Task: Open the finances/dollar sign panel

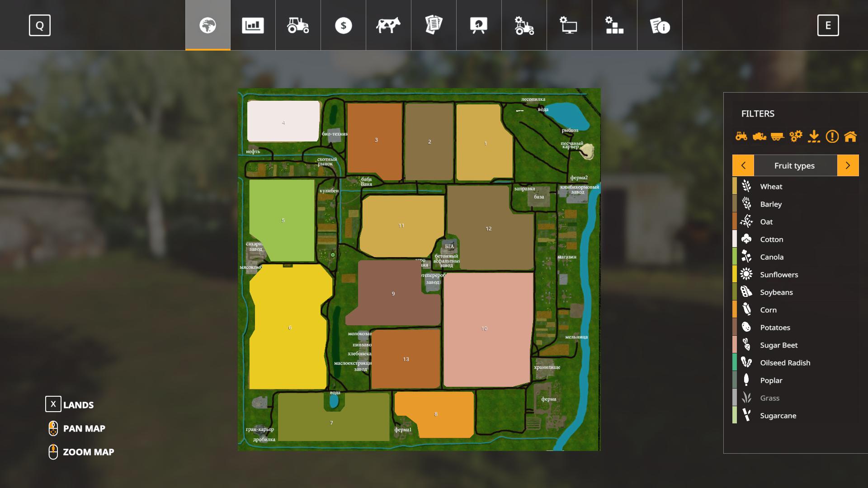Action: (x=344, y=25)
